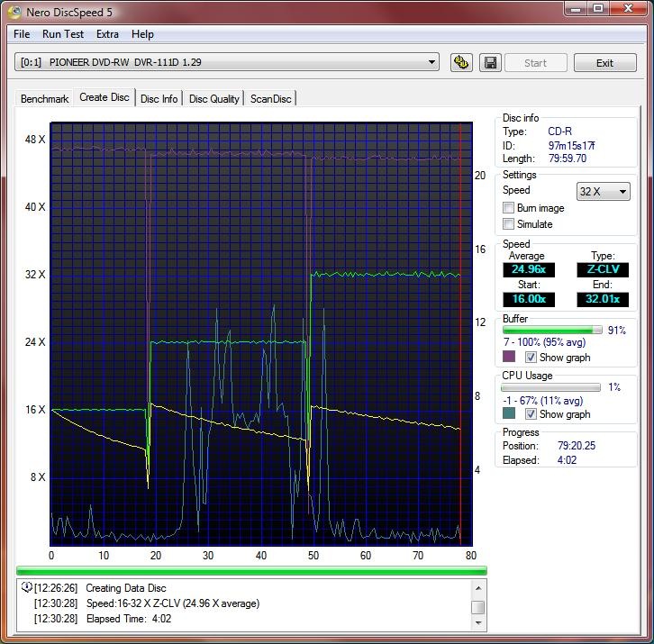Viewport: 654px width, 644px height.
Task: Maximize the Nero DiscSpeed window
Action: coord(597,8)
